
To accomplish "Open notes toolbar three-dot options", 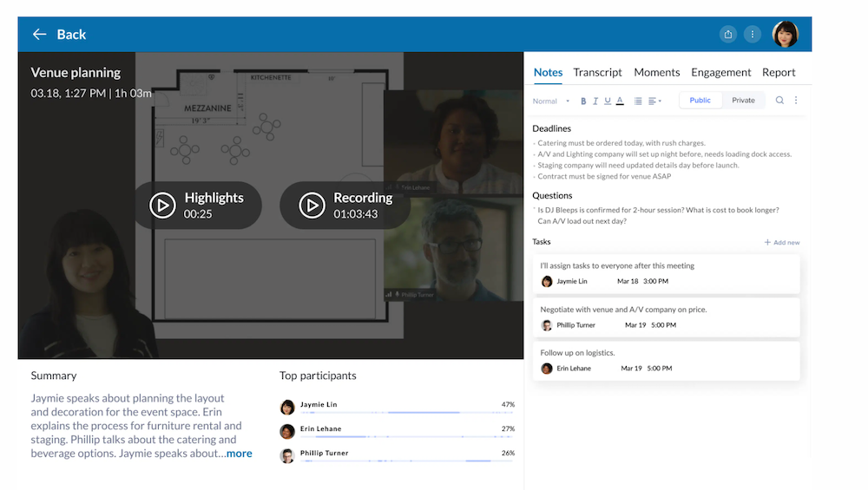I will [796, 101].
